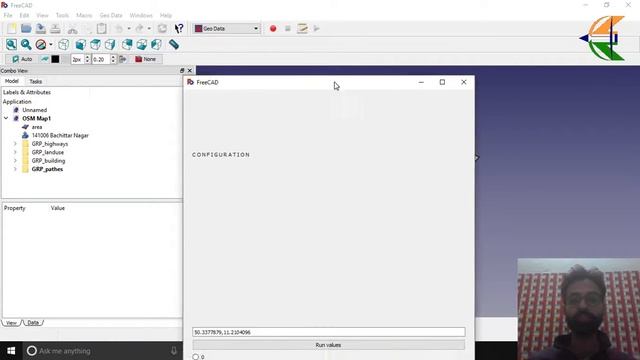
Task: Click the Undo arrow icon
Action: [x=119, y=28]
